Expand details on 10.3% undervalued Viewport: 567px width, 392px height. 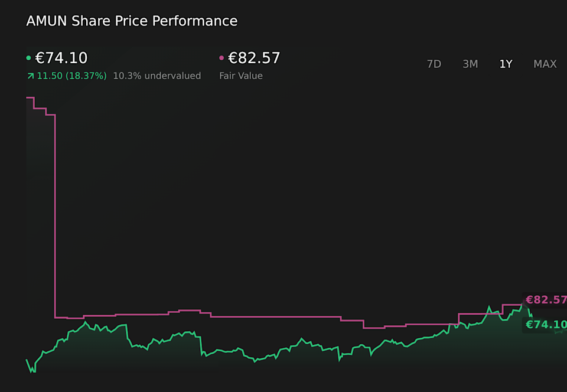(x=157, y=76)
